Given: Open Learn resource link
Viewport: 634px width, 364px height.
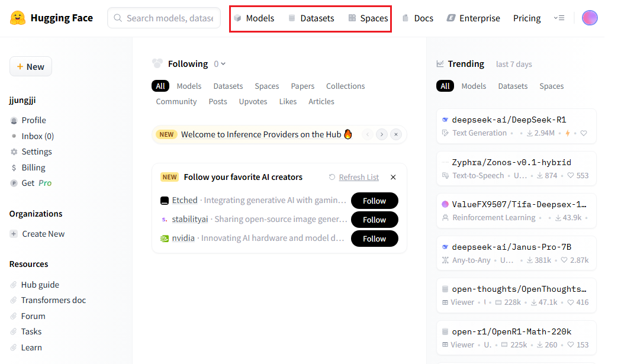Looking at the screenshot, I should coord(26,347).
